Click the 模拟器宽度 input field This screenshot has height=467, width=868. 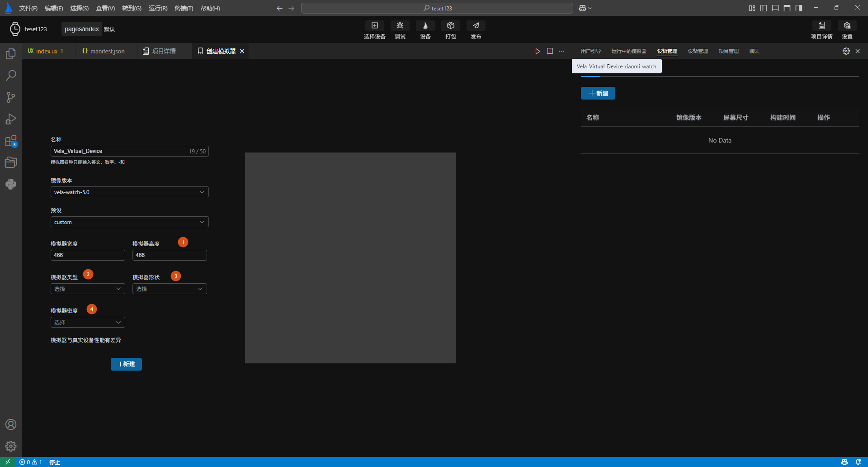(88, 255)
